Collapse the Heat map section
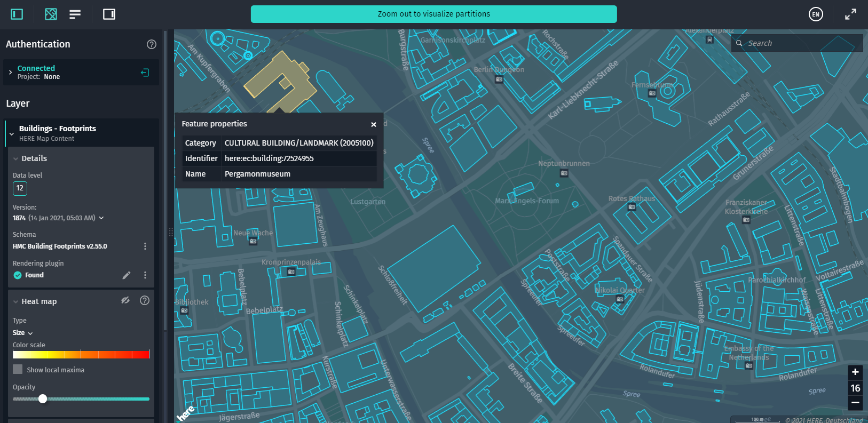Viewport: 868px width, 423px height. click(16, 301)
